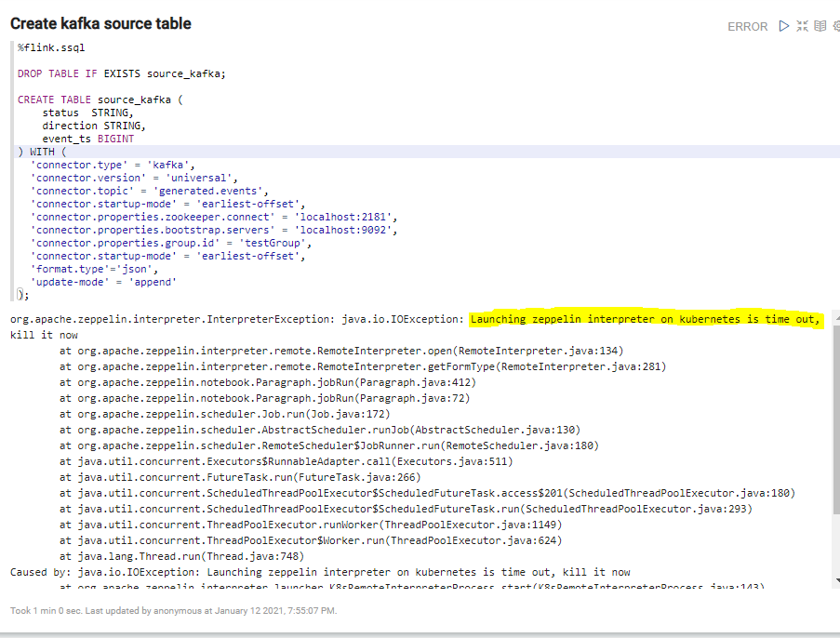Click the AbstractScheduler.runJob stack trace line
This screenshot has width=840, height=638.
[x=320, y=430]
